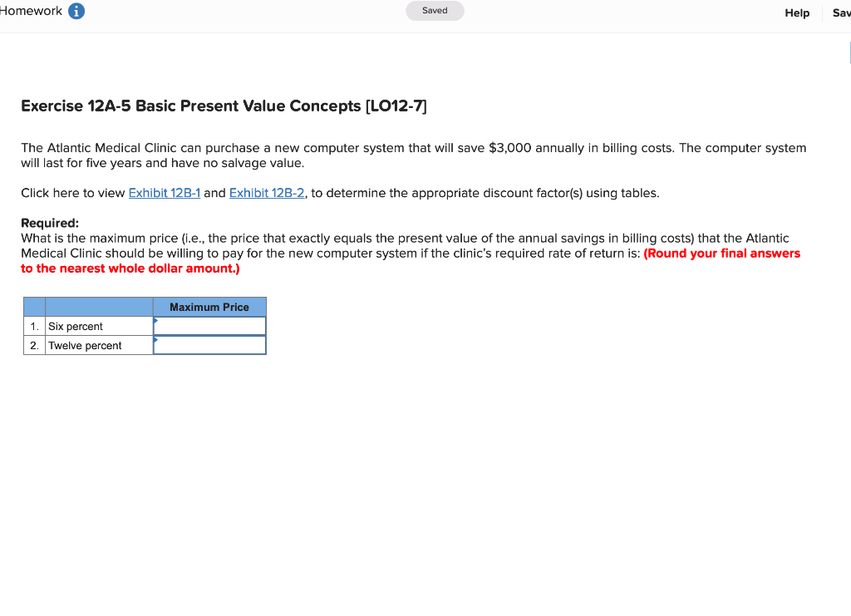Screen dimensions: 851x616
Task: Click the blue arrow in the Twelve percent field
Action: pyautogui.click(x=155, y=340)
